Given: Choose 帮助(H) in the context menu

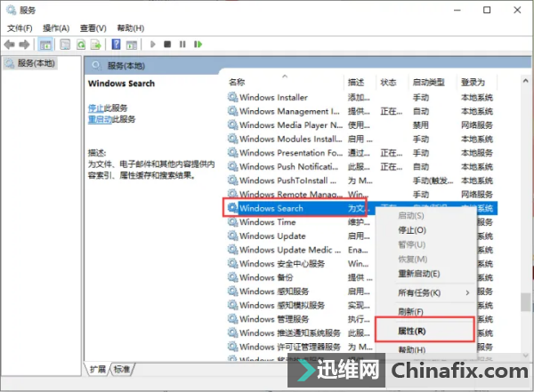Looking at the screenshot, I should coord(425,349).
